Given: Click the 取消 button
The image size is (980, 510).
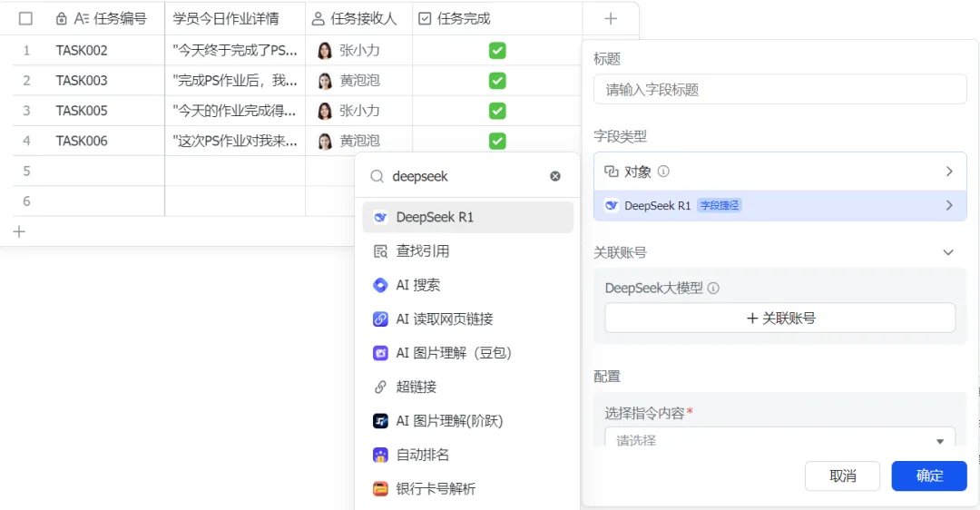Looking at the screenshot, I should 842,476.
